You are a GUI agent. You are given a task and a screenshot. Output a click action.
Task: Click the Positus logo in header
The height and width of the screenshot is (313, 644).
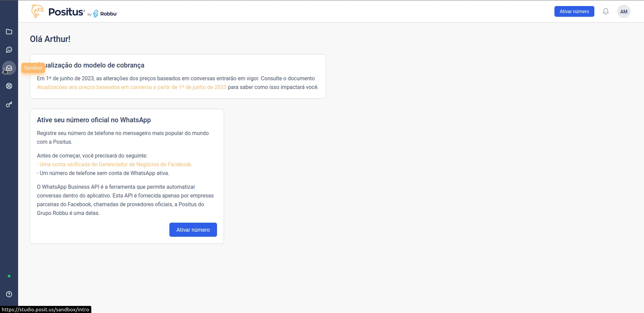point(58,12)
